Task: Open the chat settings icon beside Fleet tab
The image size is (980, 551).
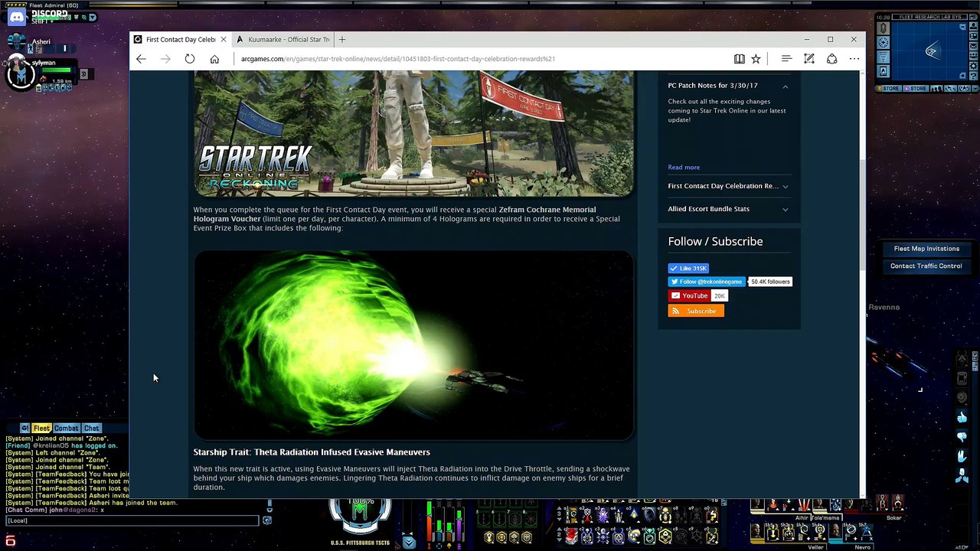Action: [25, 429]
